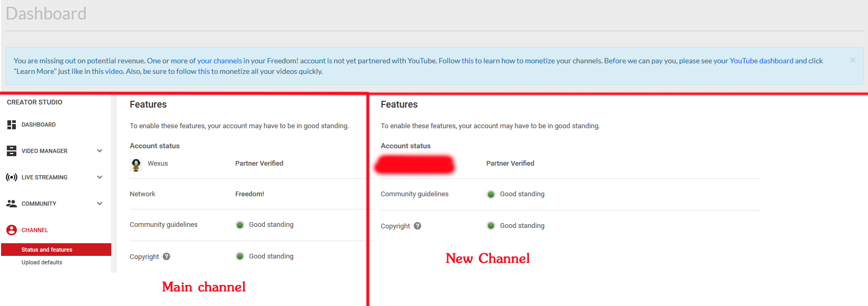Click Copyright help icon in Main channel panel

point(167,256)
